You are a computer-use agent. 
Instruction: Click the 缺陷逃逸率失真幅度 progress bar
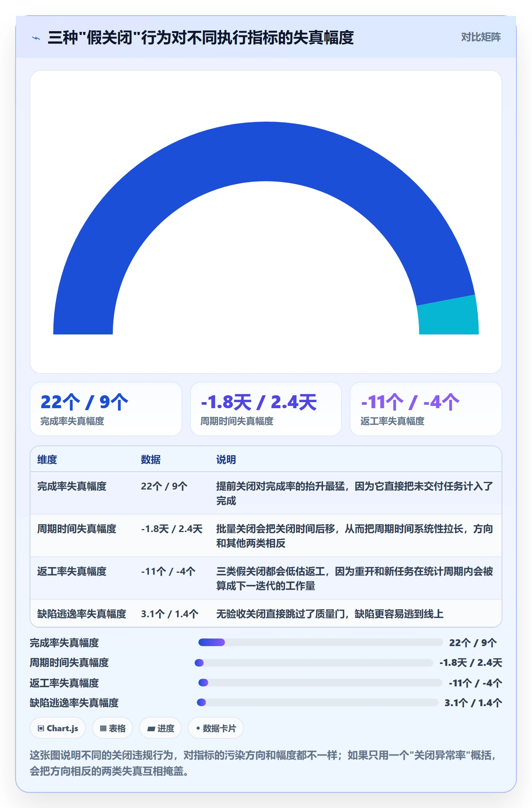click(x=318, y=702)
